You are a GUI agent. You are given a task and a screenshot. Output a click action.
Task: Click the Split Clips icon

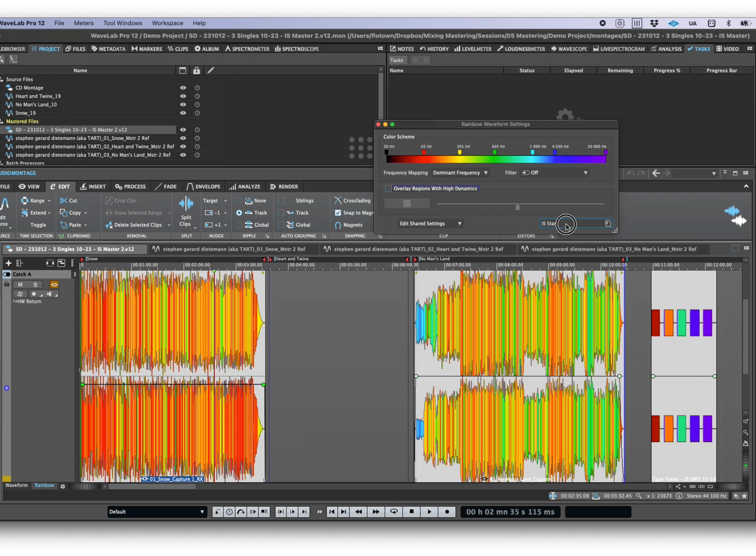coord(186,204)
